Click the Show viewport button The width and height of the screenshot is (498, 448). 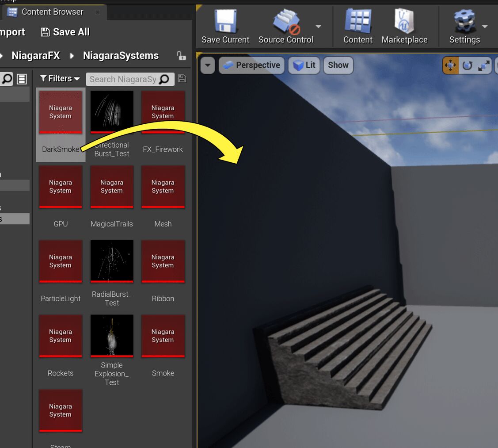pos(338,65)
